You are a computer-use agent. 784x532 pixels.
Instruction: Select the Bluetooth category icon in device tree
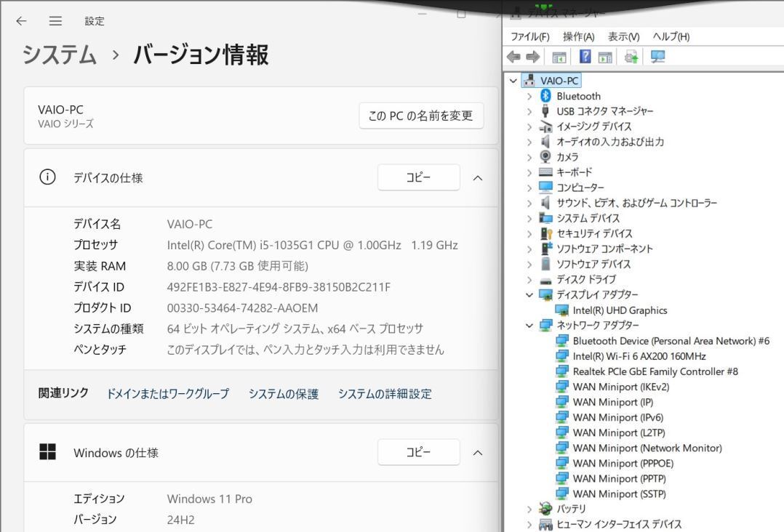[x=545, y=96]
